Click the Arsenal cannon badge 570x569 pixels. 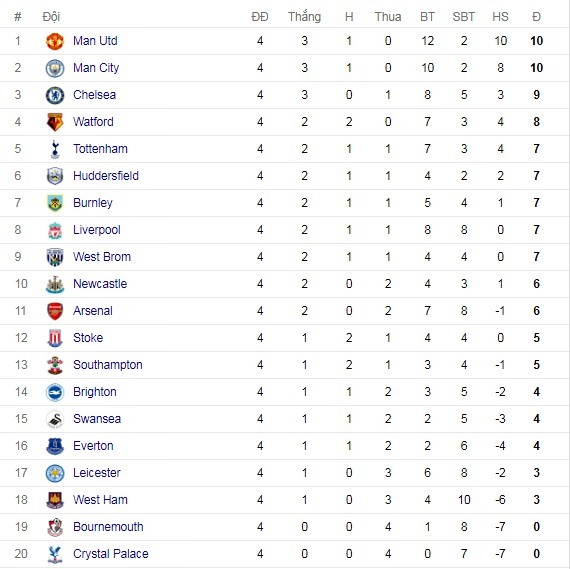click(x=55, y=311)
